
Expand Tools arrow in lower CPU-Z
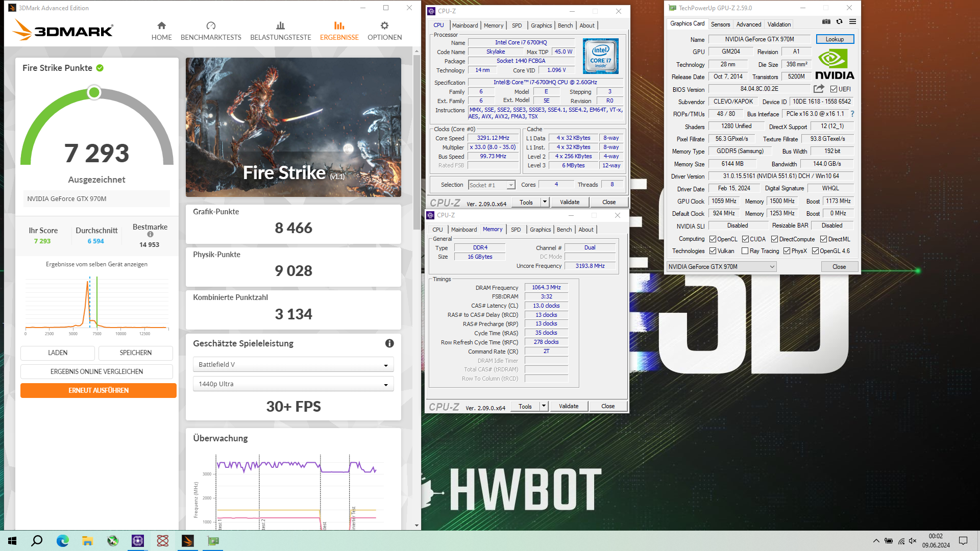tap(544, 406)
